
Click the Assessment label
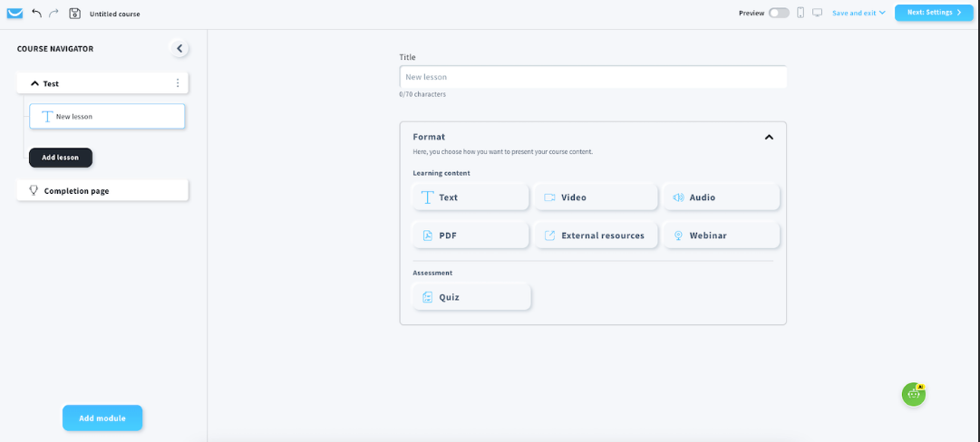pos(432,273)
